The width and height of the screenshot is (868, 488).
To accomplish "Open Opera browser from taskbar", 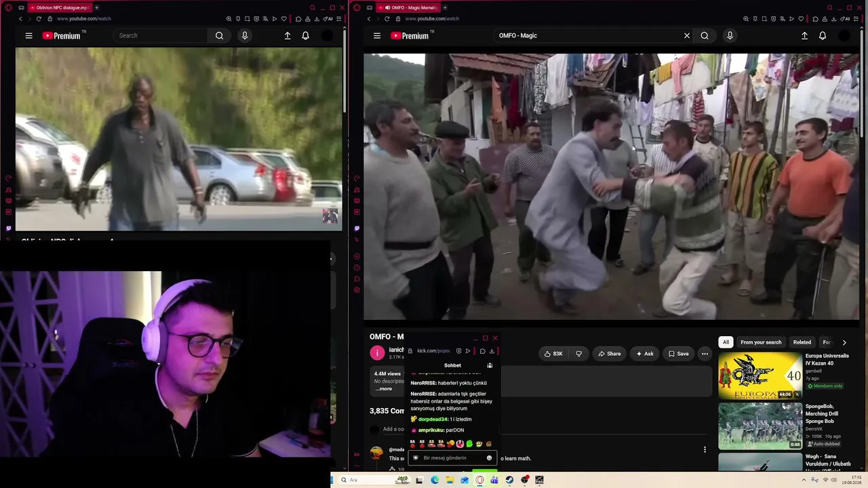I will point(479,480).
